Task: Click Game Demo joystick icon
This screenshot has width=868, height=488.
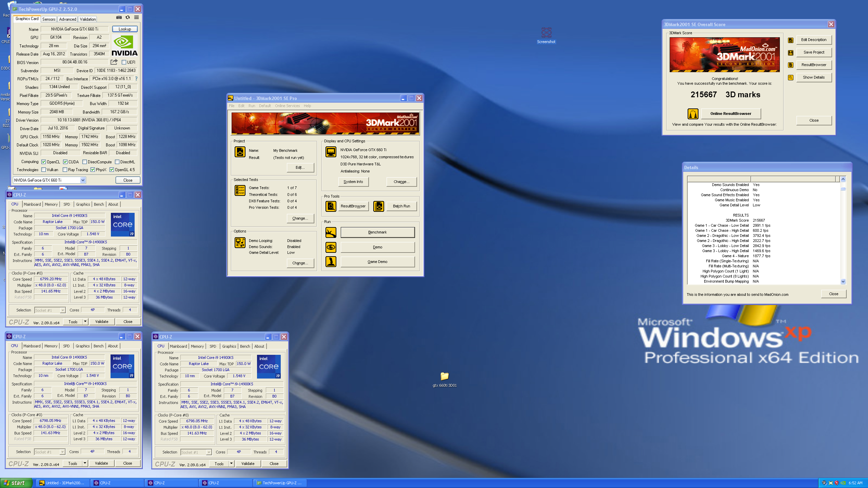Action: point(331,262)
